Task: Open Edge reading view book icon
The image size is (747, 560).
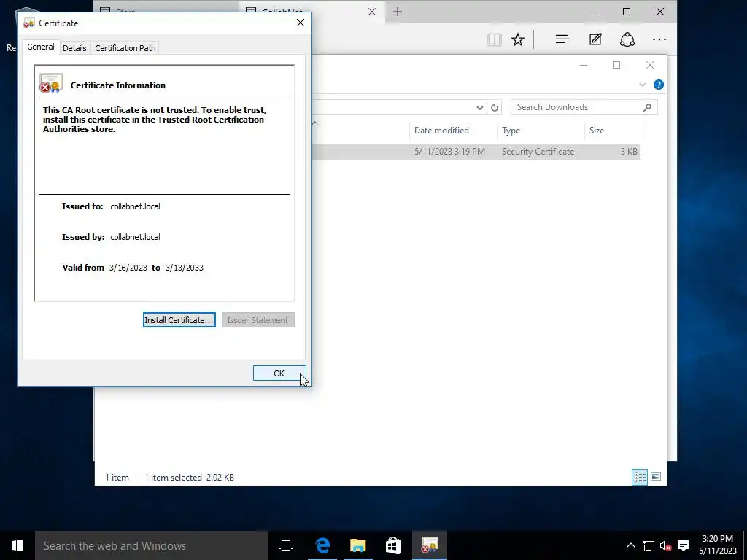Action: point(495,39)
